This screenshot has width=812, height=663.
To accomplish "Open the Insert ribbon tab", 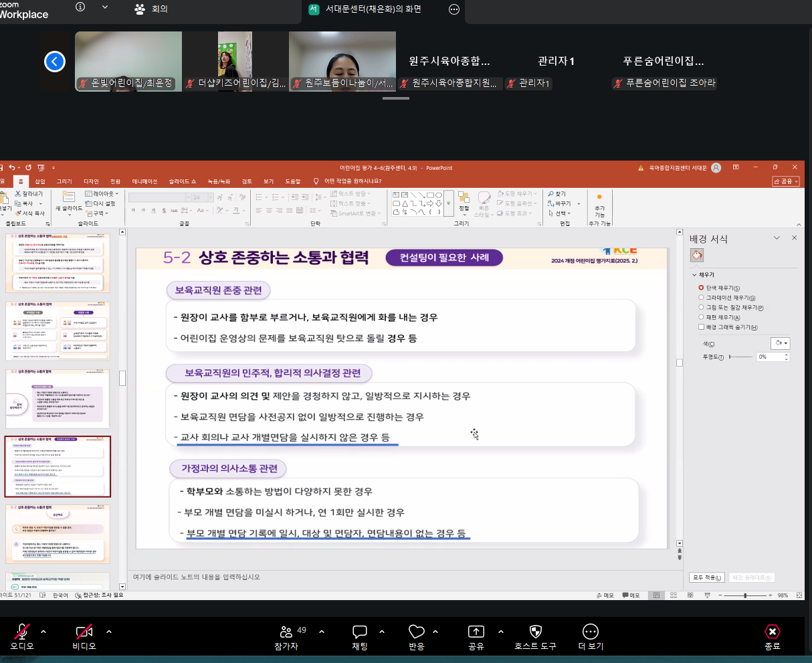I will pos(40,181).
